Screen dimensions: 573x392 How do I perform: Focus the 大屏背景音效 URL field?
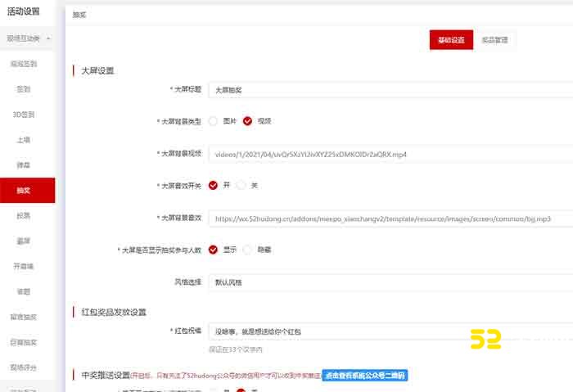pos(390,219)
